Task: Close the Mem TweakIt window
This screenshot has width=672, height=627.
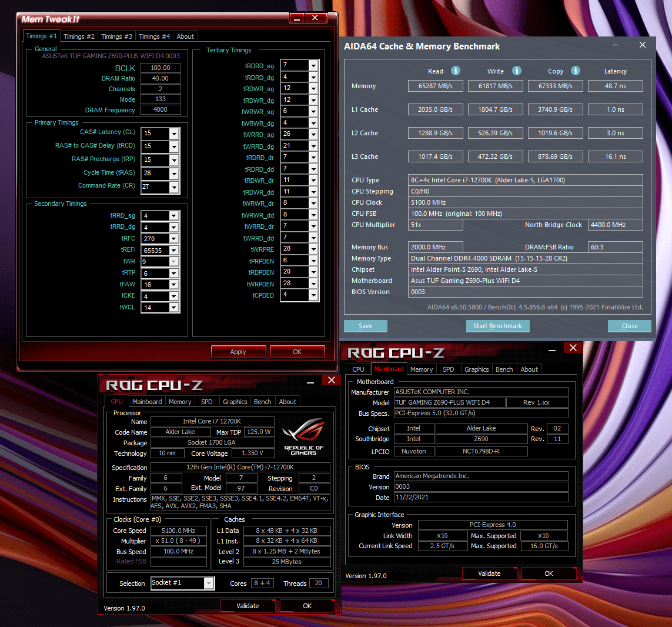Action: tap(316, 18)
